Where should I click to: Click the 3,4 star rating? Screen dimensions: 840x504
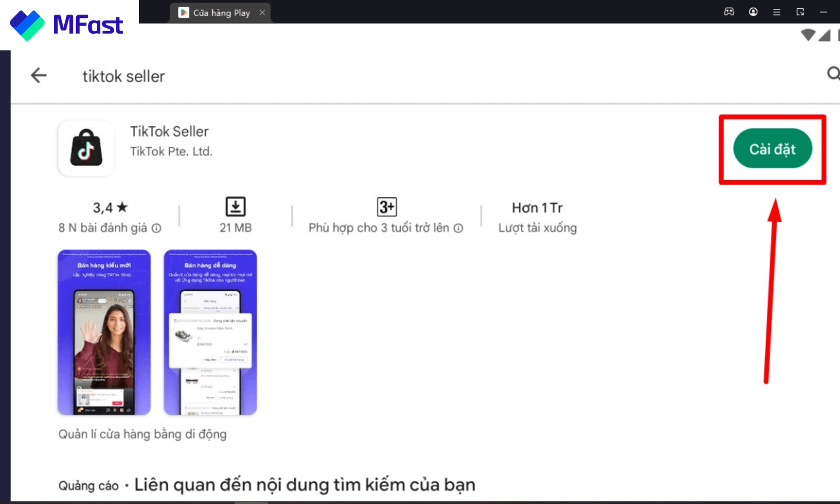(110, 207)
